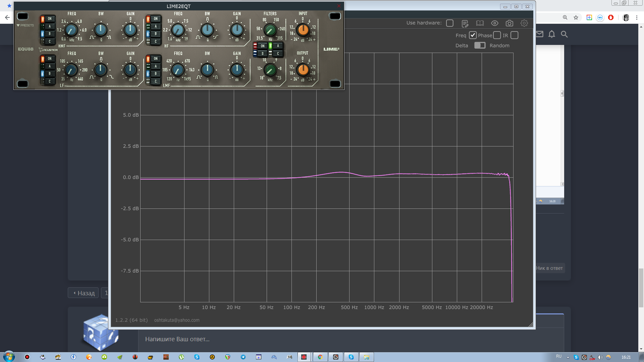The width and height of the screenshot is (644, 362).
Task: Click the orange OUTPUT gain knob
Action: click(303, 70)
